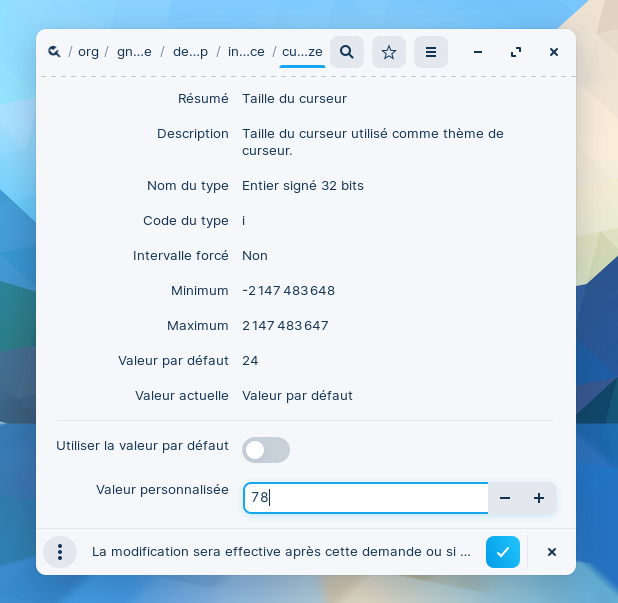This screenshot has width=618, height=603.
Task: Decrease the custom value with the minus button
Action: tap(505, 498)
